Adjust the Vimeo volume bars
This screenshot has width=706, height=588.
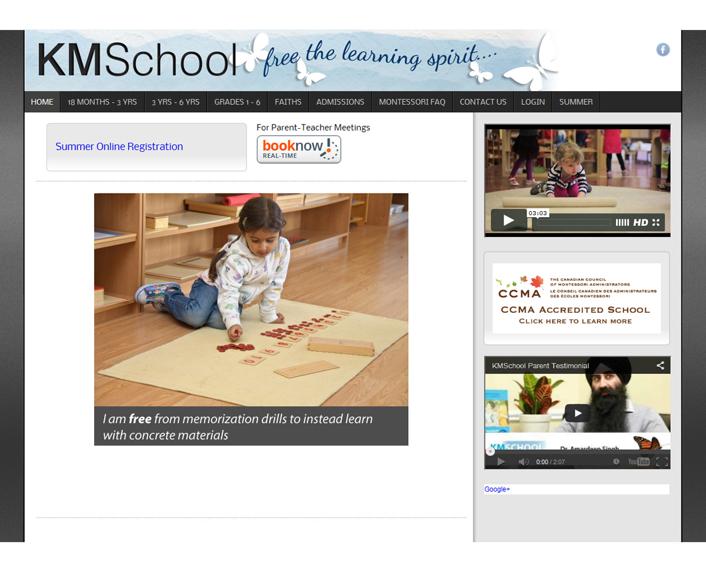click(622, 222)
